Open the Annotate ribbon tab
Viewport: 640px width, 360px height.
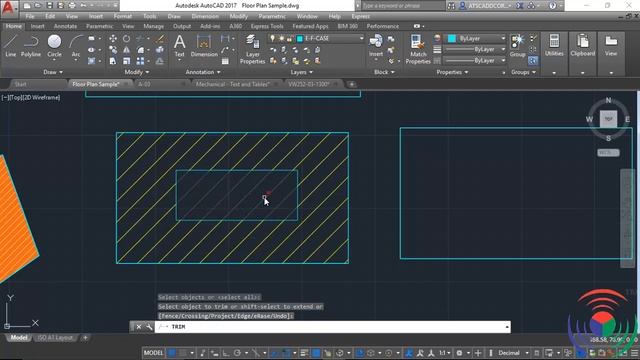(65, 26)
